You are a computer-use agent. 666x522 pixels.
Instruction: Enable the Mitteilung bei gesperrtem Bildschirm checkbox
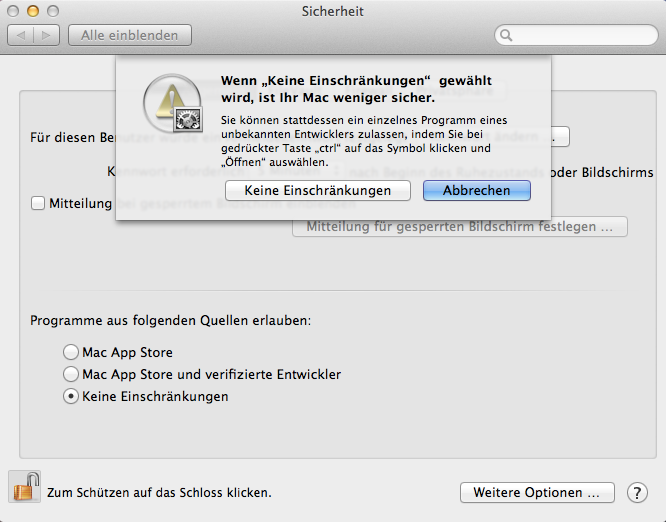coord(38,203)
